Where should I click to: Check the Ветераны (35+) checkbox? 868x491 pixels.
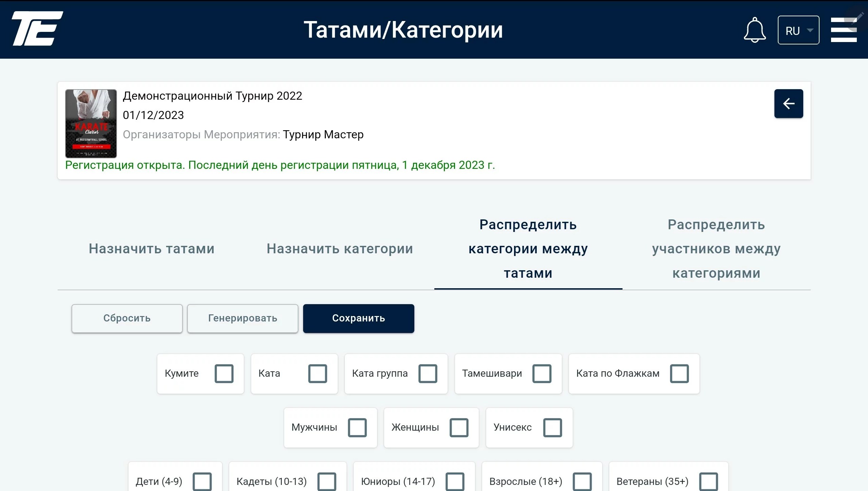pos(709,482)
